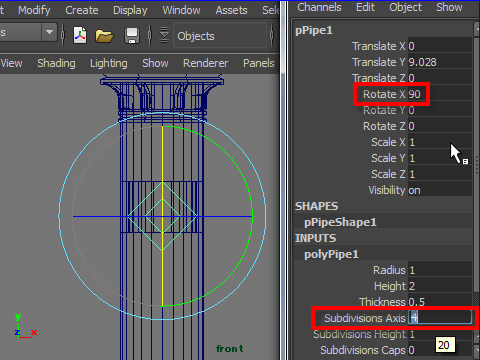The width and height of the screenshot is (480, 360).
Task: Open the Modify menu
Action: point(34,10)
